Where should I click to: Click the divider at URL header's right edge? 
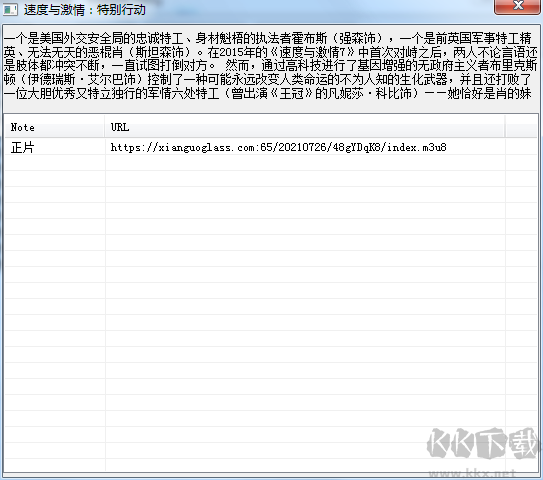[x=505, y=127]
